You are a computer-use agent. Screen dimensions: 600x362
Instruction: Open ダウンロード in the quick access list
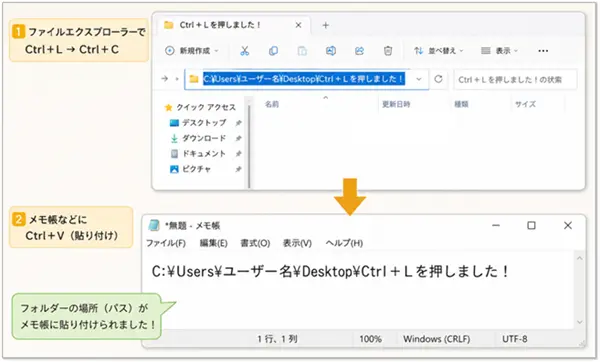click(x=204, y=138)
